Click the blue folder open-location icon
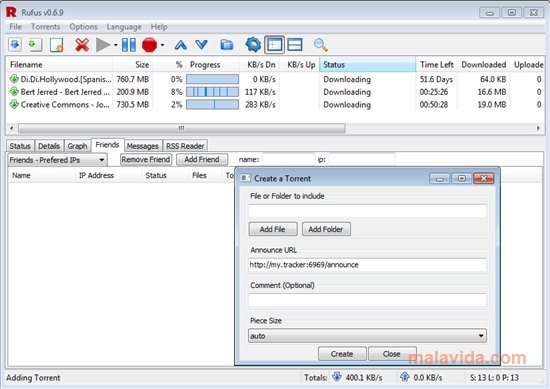550x389 pixels. click(x=227, y=45)
